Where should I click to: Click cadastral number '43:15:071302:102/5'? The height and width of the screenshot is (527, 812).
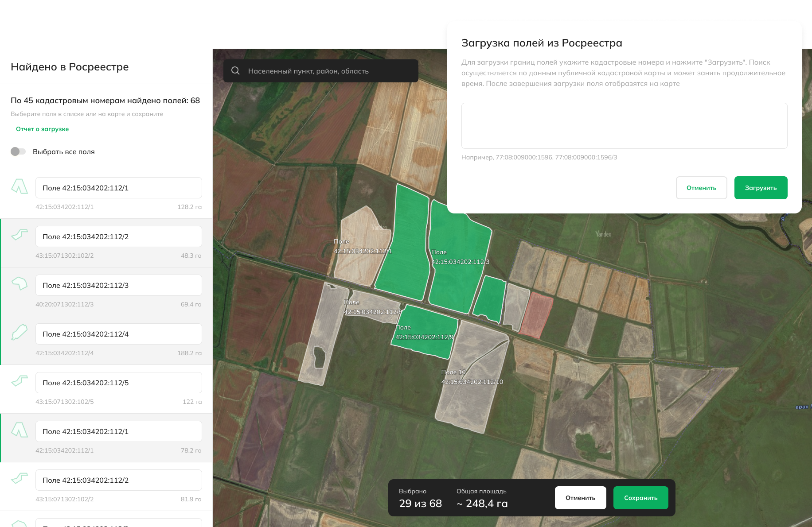point(65,402)
